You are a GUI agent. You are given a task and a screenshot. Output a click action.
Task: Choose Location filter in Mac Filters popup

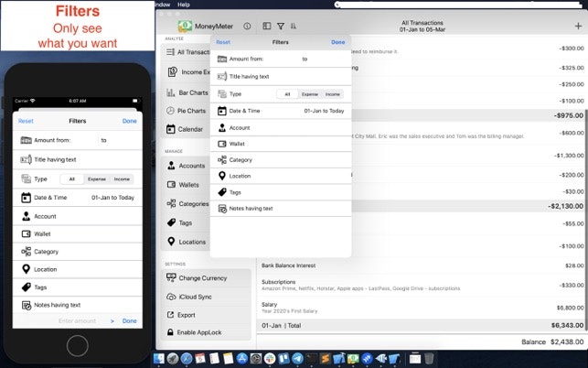[x=281, y=176]
